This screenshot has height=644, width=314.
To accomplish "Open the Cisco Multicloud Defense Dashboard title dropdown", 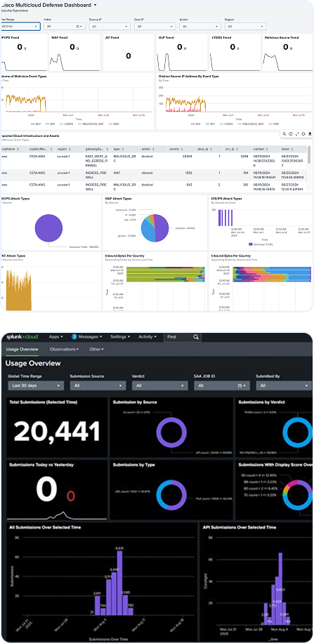I will pyautogui.click(x=96, y=6).
